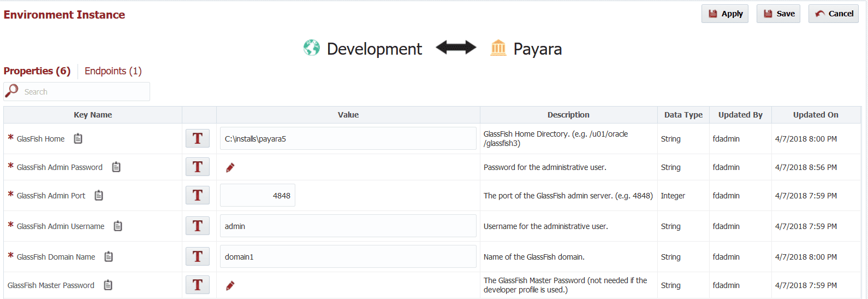This screenshot has width=868, height=299.
Task: Click the T button in GlassFish Admin Password row
Action: pyautogui.click(x=198, y=167)
